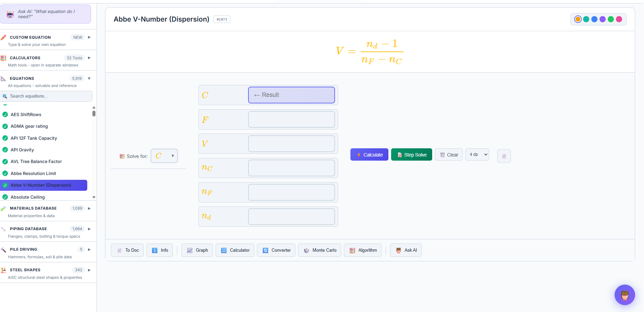This screenshot has height=312, width=644.
Task: Click the V variable input field
Action: pyautogui.click(x=292, y=143)
